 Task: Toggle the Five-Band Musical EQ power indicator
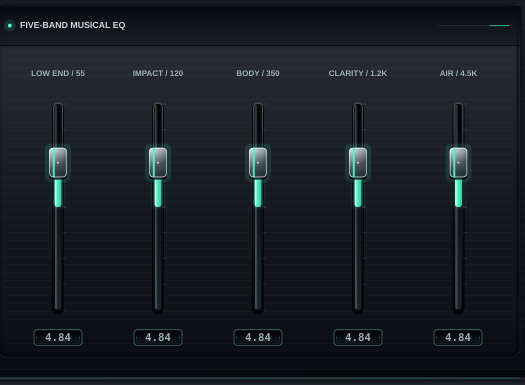coord(10,25)
